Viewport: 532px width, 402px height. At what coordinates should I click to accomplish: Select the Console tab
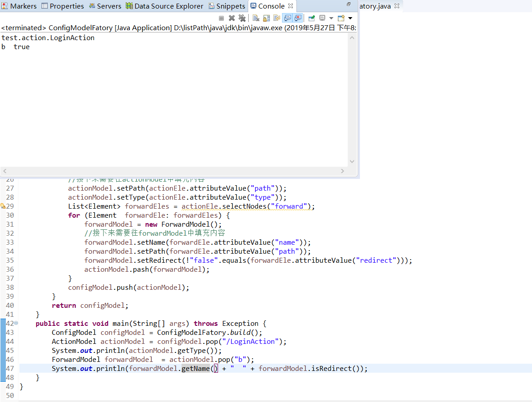[x=272, y=6]
